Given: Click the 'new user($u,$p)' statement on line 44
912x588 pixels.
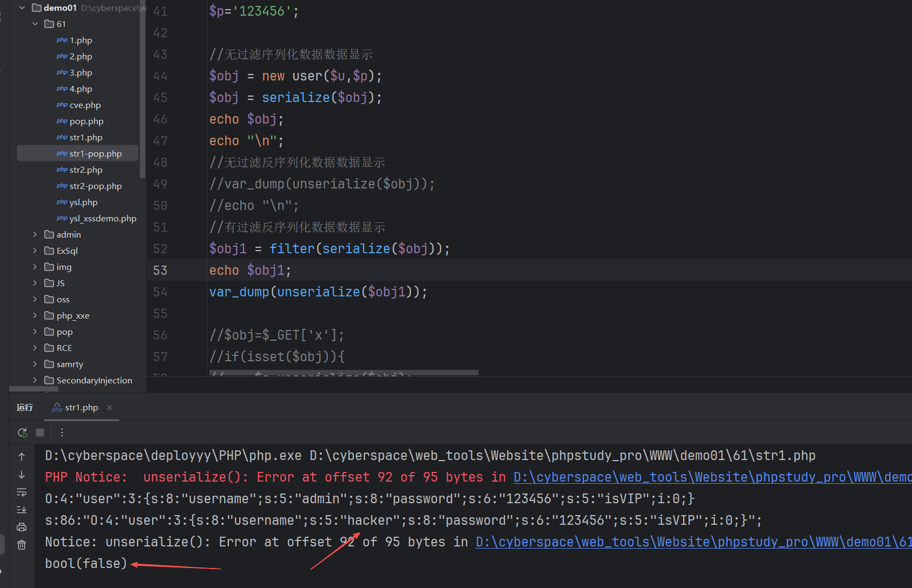Looking at the screenshot, I should tap(322, 76).
